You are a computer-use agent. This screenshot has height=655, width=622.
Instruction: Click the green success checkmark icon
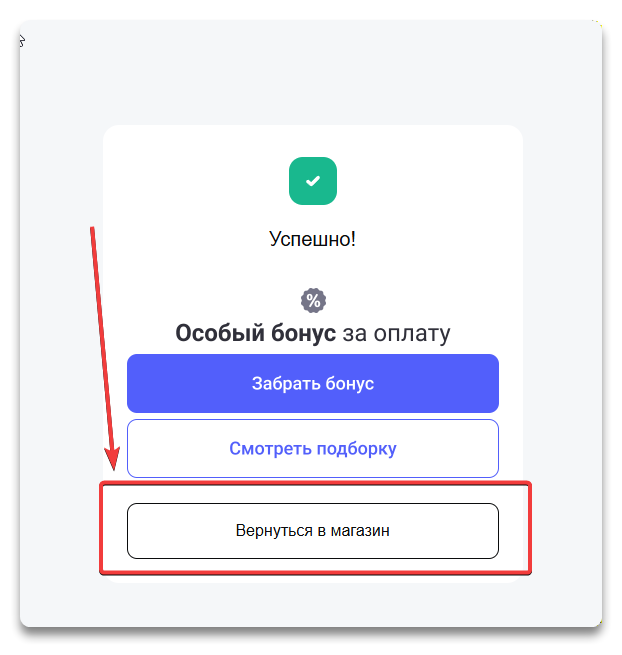tap(313, 181)
